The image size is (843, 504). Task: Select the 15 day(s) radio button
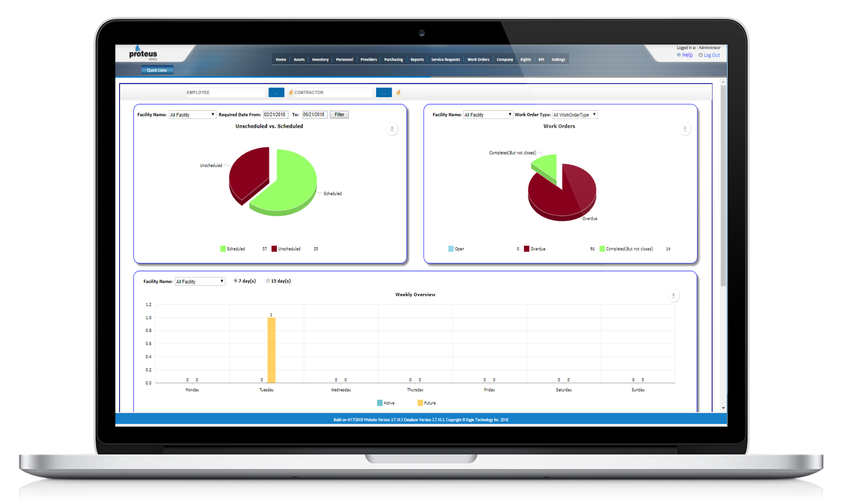point(268,281)
